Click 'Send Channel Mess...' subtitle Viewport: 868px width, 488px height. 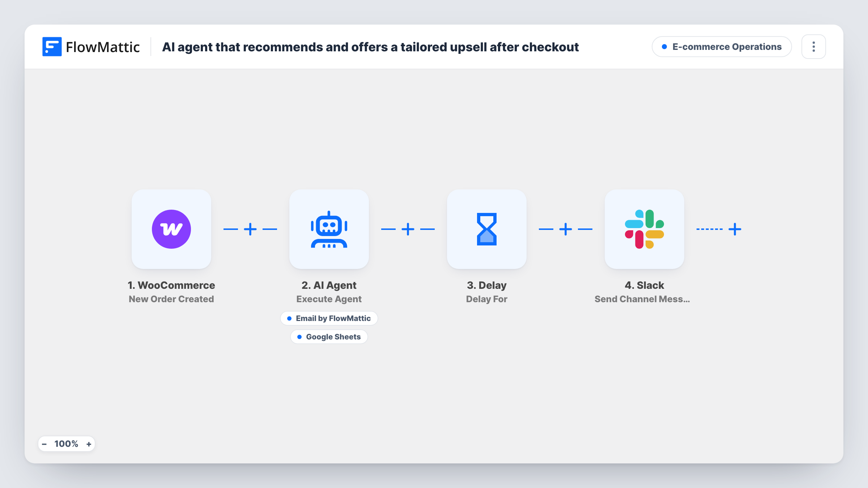[642, 299]
